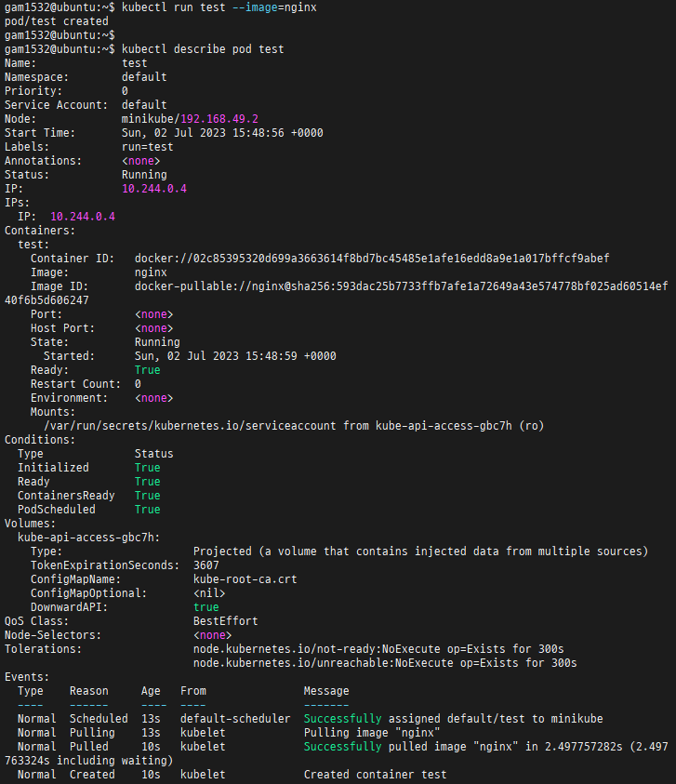Click the Image value nginx
Screen dimensions: 676x784
click(x=151, y=272)
